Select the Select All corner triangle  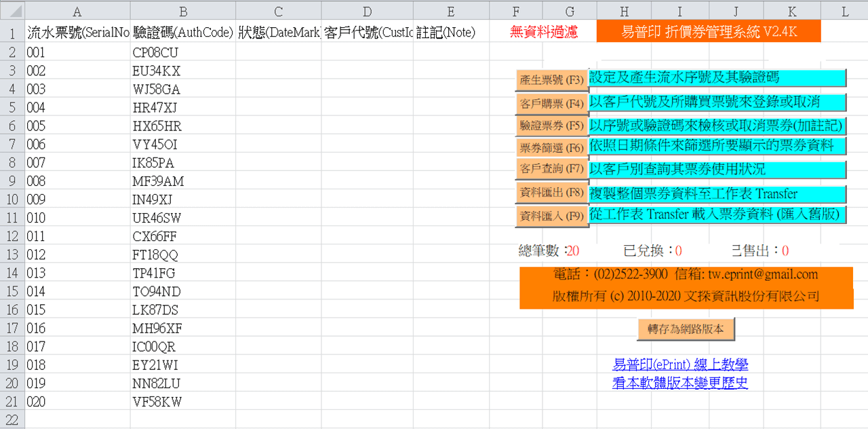pyautogui.click(x=12, y=11)
